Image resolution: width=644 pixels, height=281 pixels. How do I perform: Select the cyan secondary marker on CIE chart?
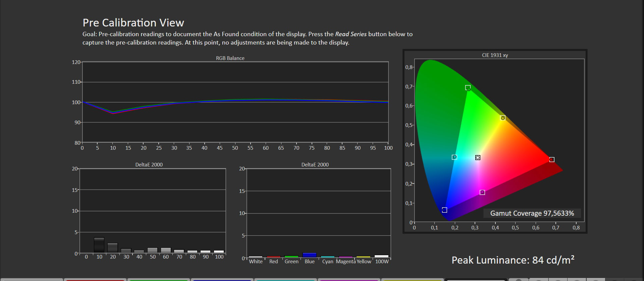coord(454,157)
